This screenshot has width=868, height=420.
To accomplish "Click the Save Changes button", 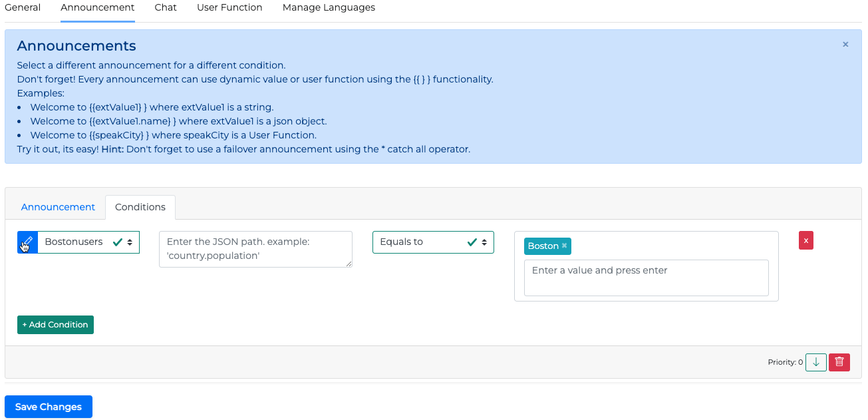I will click(x=49, y=407).
